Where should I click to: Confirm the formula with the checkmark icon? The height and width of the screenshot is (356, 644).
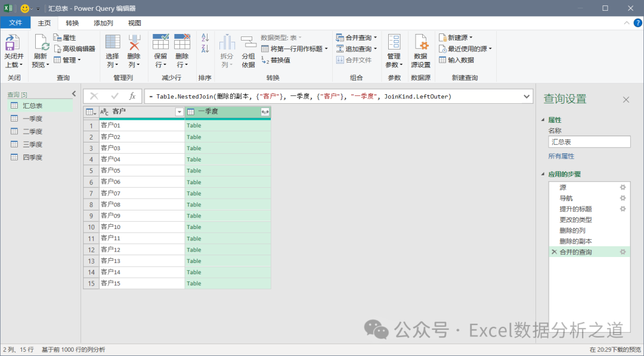pyautogui.click(x=114, y=96)
